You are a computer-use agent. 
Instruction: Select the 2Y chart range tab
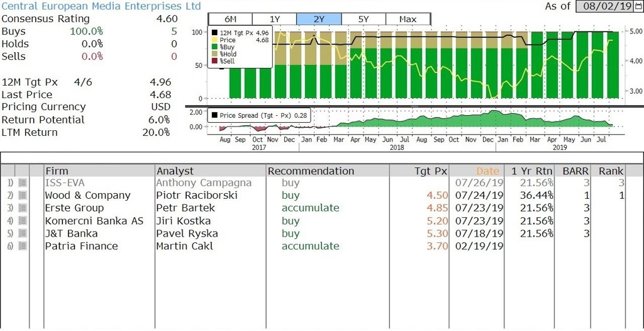319,19
